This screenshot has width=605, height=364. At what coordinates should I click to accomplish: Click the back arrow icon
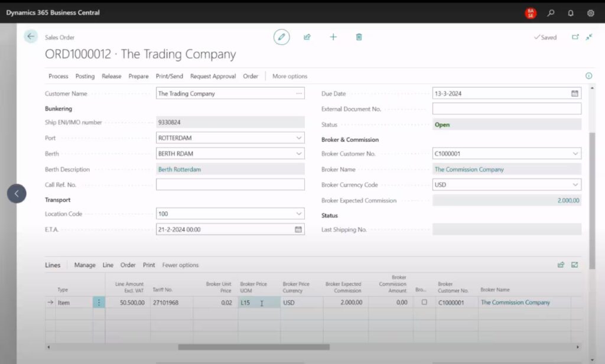tap(31, 37)
